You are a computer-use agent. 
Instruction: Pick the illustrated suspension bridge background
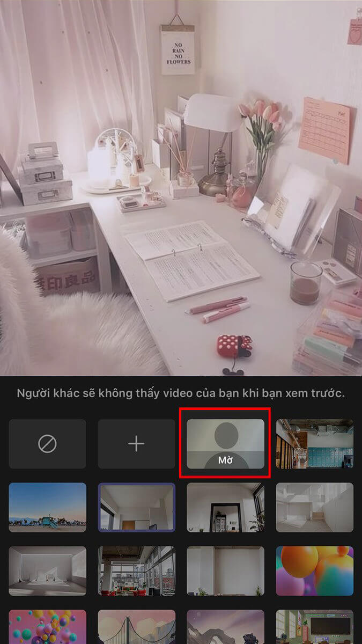136,627
